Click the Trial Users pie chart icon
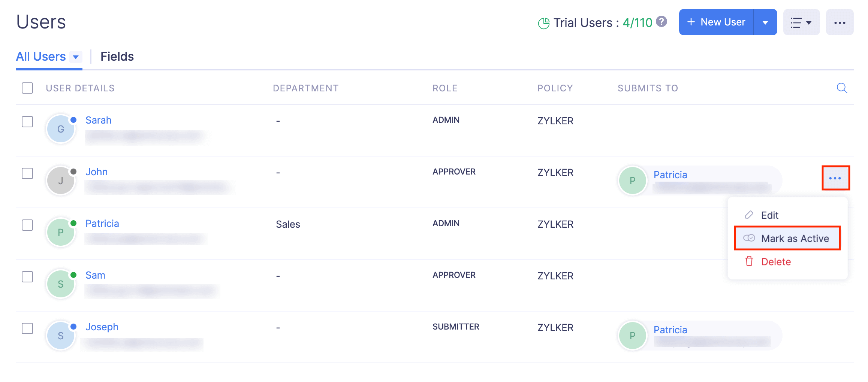The image size is (868, 382). click(x=543, y=23)
